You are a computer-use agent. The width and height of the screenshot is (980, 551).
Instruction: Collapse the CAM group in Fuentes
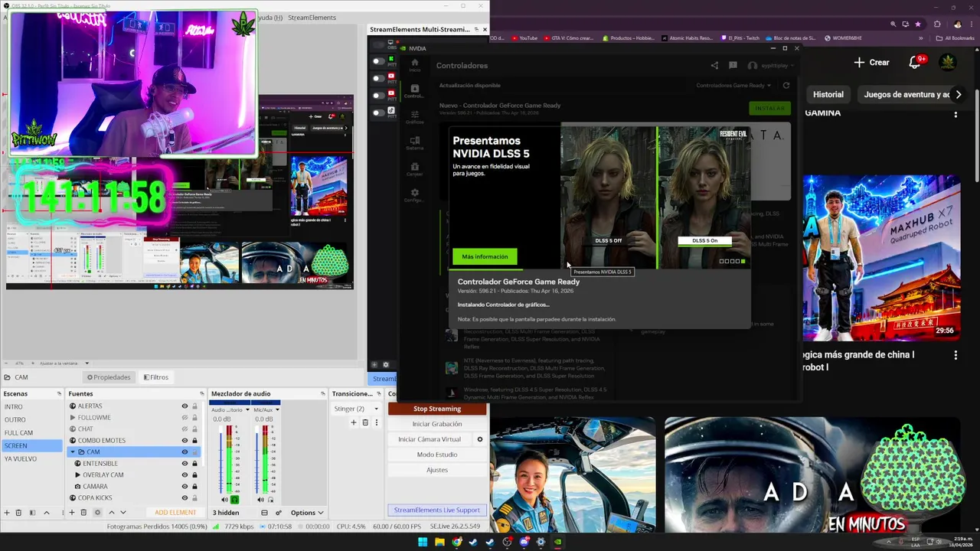point(73,452)
